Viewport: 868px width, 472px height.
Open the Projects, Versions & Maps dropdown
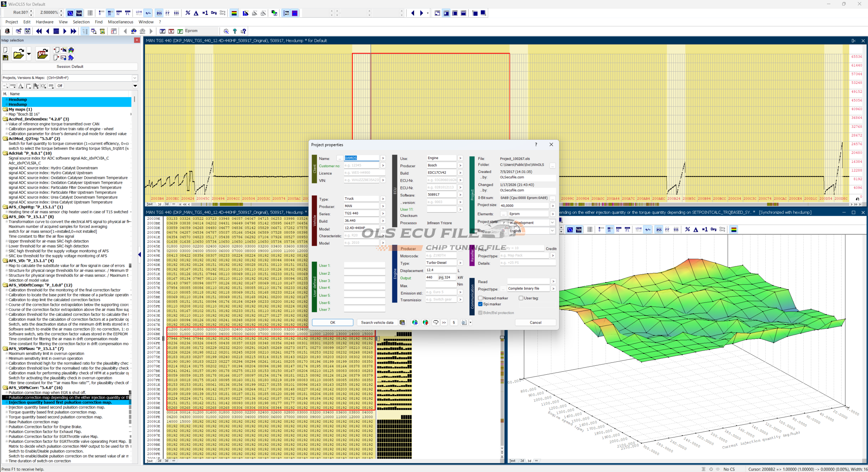pyautogui.click(x=135, y=78)
